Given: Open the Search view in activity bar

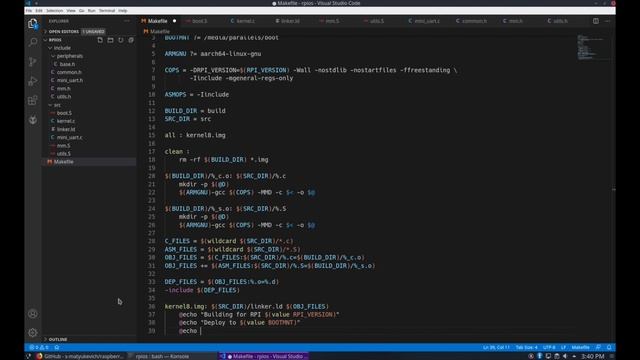Looking at the screenshot, I should tap(33, 42).
